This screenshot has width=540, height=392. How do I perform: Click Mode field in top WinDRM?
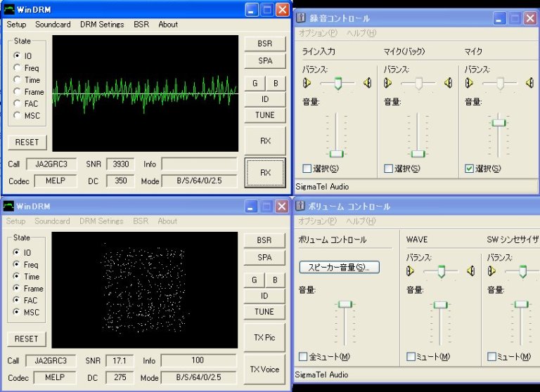coord(200,181)
